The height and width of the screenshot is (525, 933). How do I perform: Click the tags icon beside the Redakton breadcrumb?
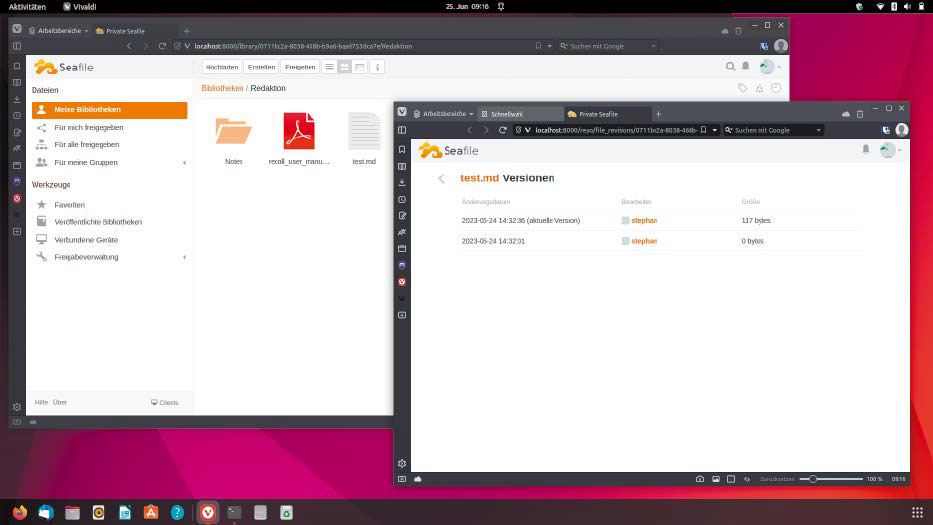(743, 88)
